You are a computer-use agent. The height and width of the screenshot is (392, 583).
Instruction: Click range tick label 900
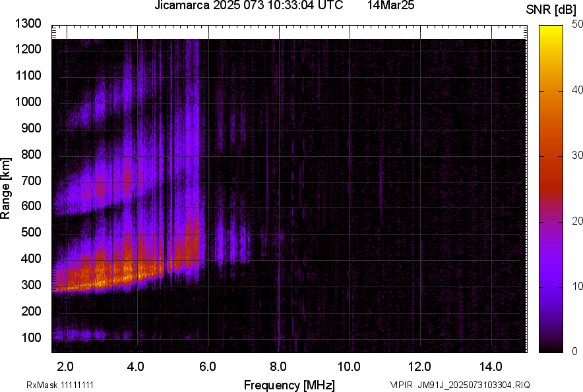click(31, 128)
